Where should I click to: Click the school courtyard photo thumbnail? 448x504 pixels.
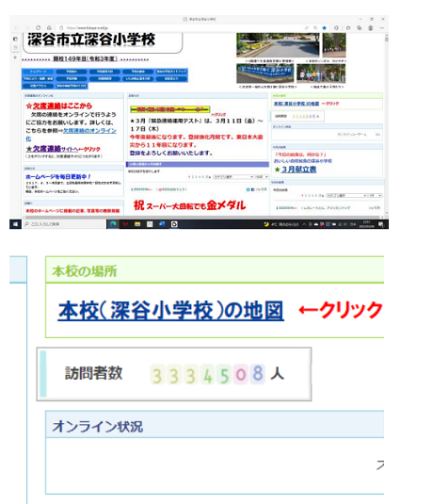(278, 45)
